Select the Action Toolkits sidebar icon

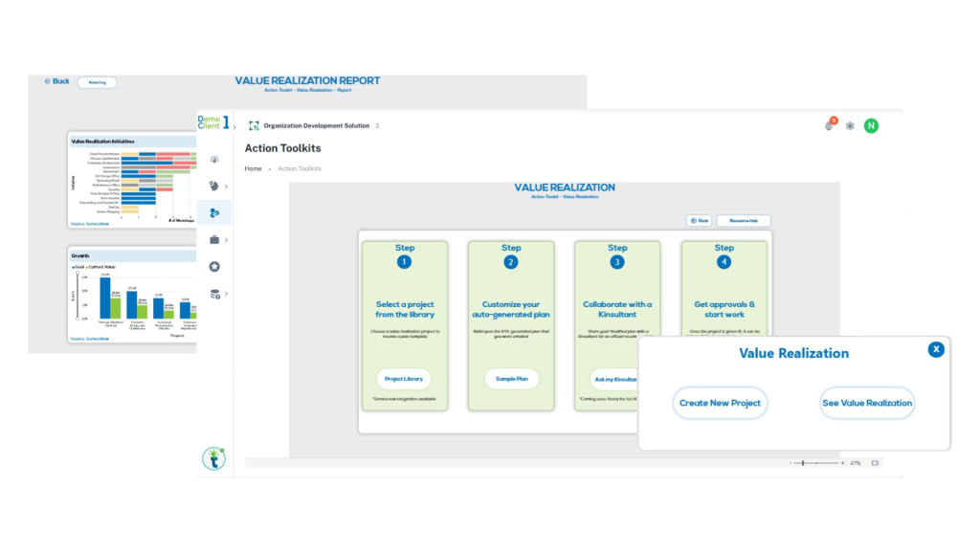coord(214,212)
